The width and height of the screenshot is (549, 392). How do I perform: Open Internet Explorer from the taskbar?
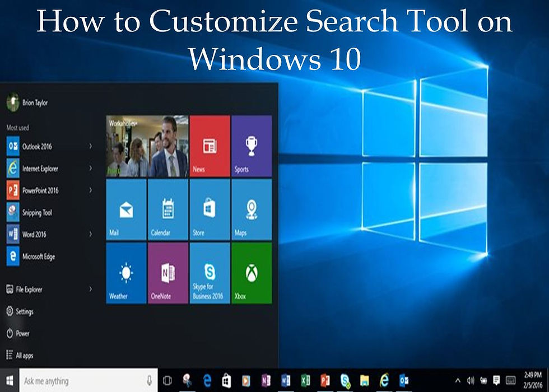coord(384,380)
